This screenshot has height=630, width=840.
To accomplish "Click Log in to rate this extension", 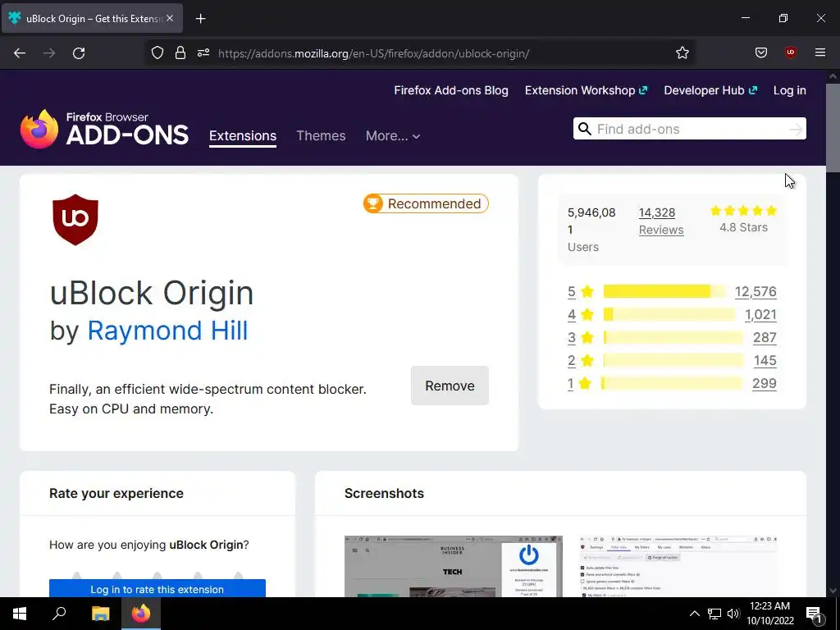I will (x=157, y=589).
